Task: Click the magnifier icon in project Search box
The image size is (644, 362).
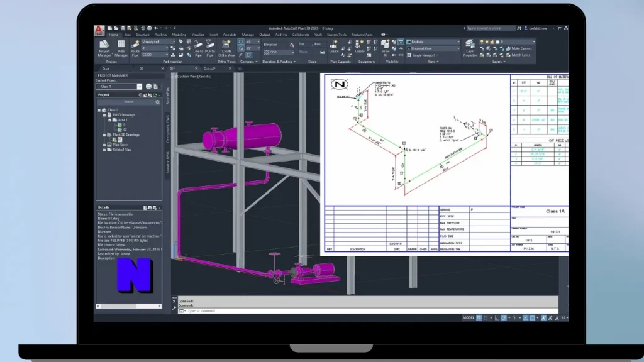Action: (158, 102)
